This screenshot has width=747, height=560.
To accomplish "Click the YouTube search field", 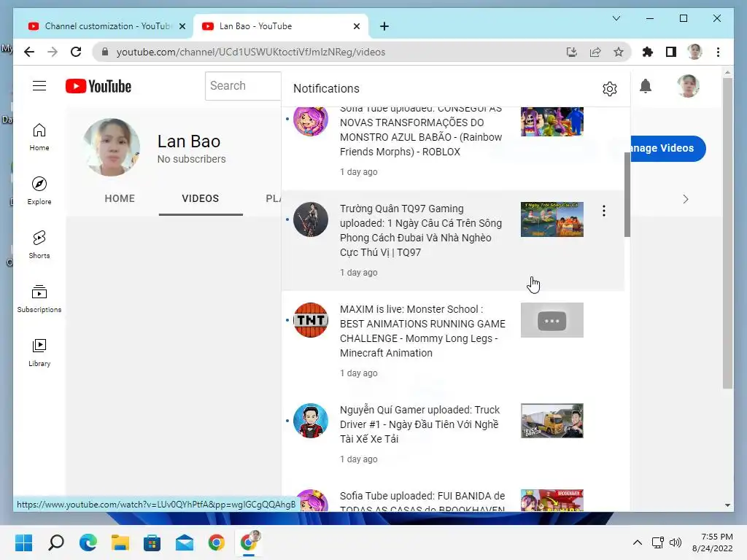I will [243, 86].
